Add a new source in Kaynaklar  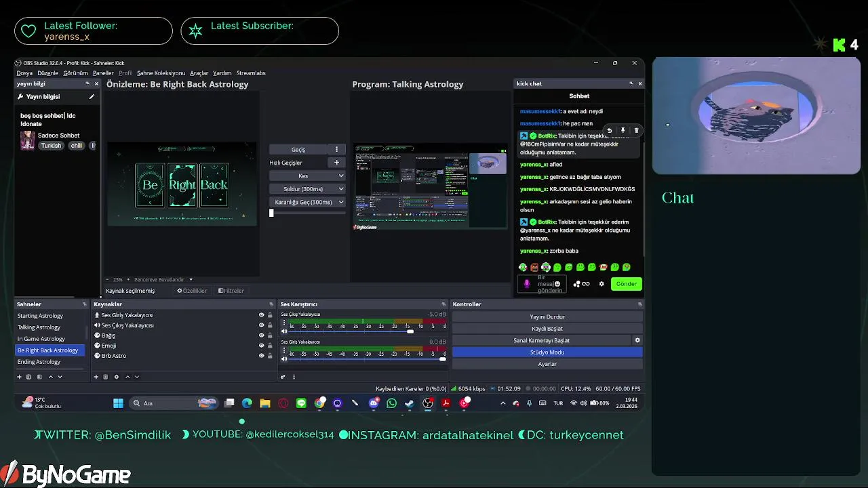coord(96,377)
